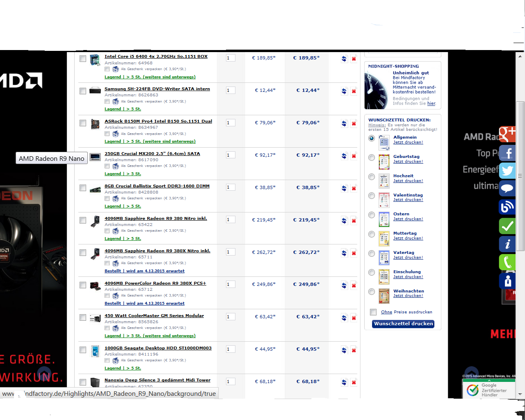Image resolution: width=525 pixels, height=420 pixels.
Task: Click 'Artikelnummer: 8565826' text
Action: coord(131,322)
